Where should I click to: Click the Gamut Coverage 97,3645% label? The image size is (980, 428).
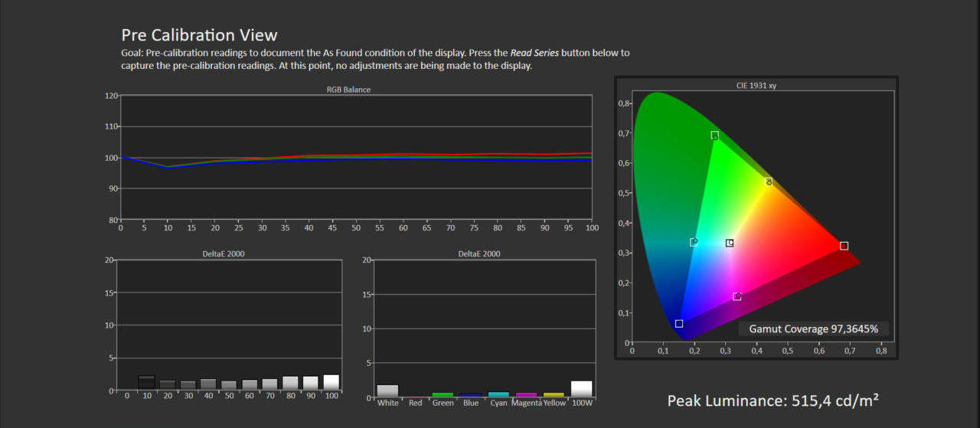(813, 329)
